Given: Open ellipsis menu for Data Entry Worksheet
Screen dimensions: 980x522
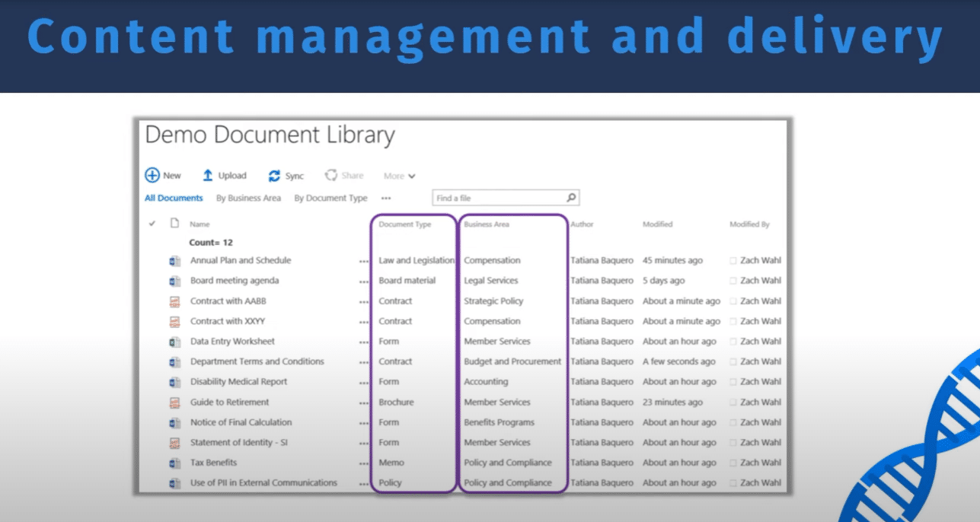Looking at the screenshot, I should pos(364,342).
